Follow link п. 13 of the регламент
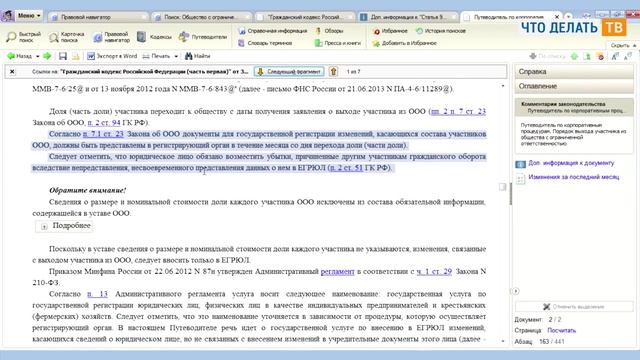 pyautogui.click(x=97, y=294)
